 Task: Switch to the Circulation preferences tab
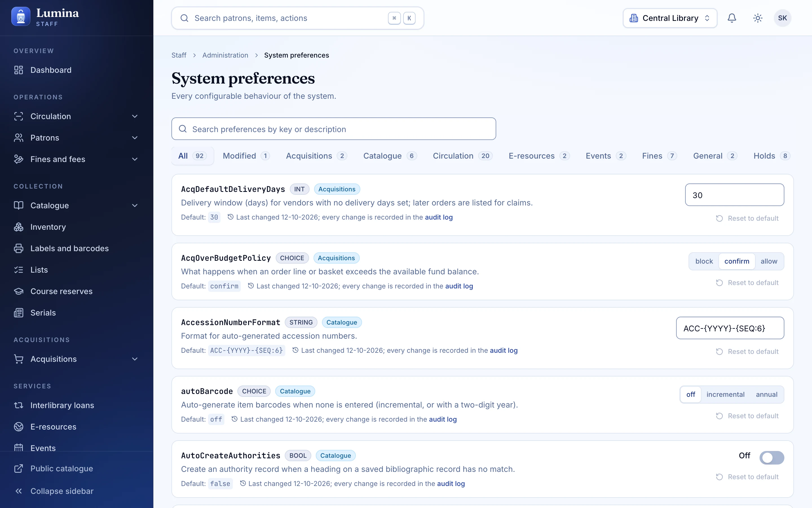coord(462,156)
